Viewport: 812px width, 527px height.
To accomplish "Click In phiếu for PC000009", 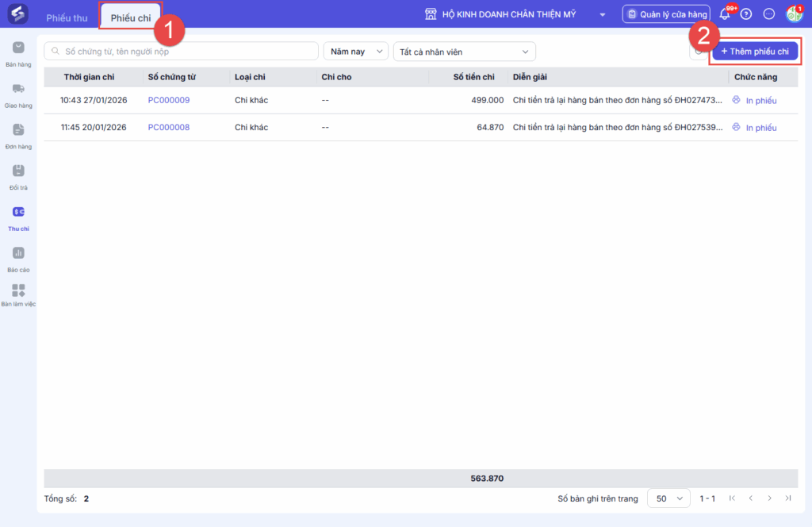I will coord(760,101).
